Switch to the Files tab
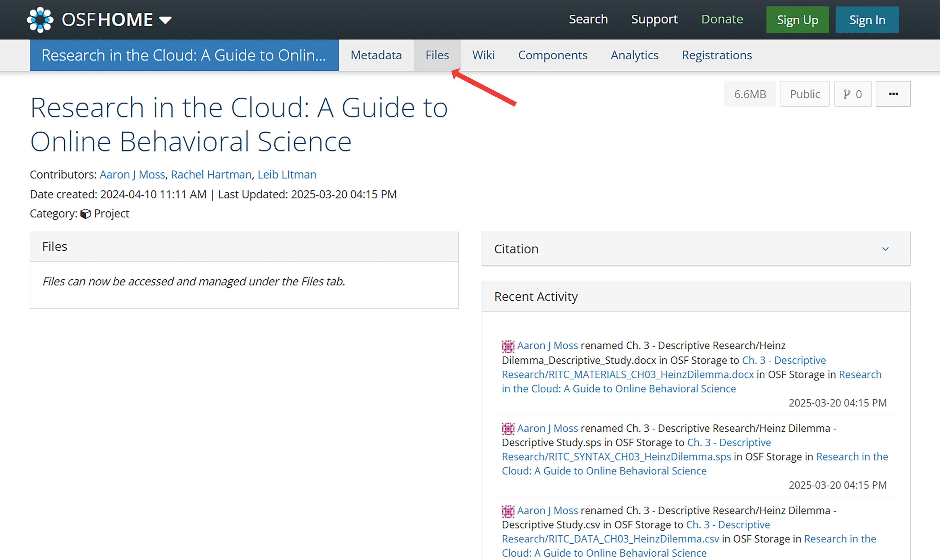 pyautogui.click(x=437, y=55)
